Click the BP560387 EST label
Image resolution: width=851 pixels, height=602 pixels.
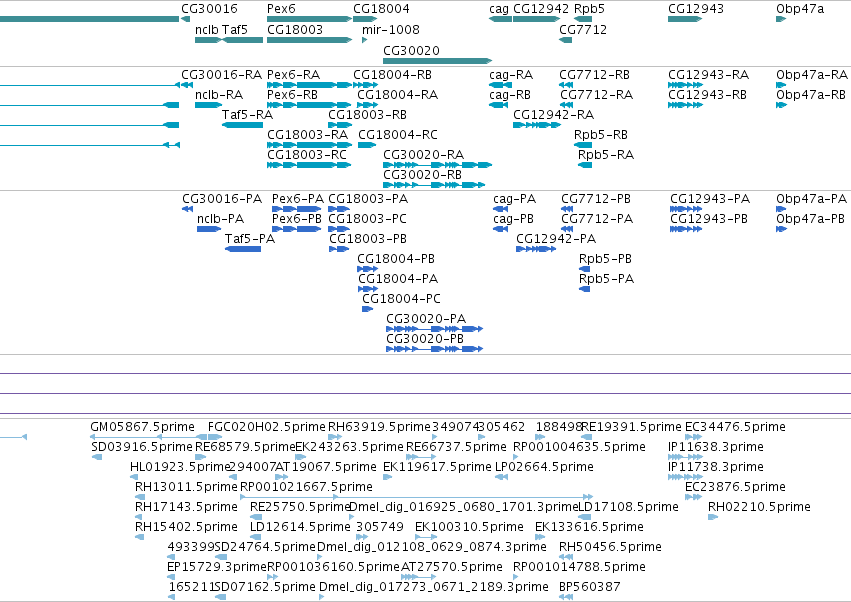tap(589, 587)
